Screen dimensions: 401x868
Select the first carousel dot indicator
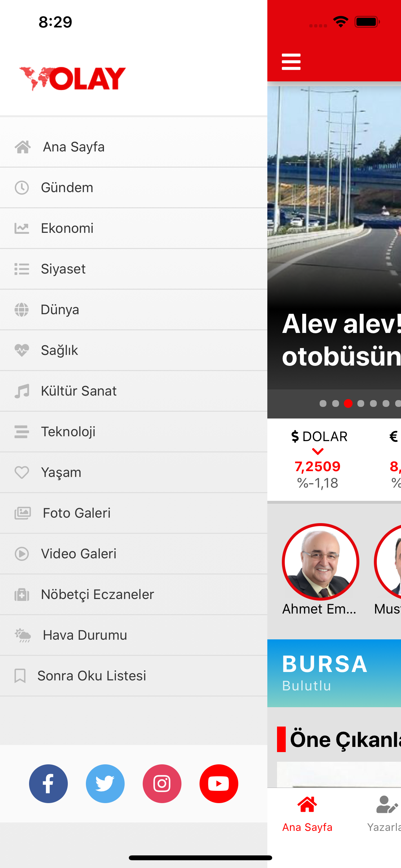point(323,403)
